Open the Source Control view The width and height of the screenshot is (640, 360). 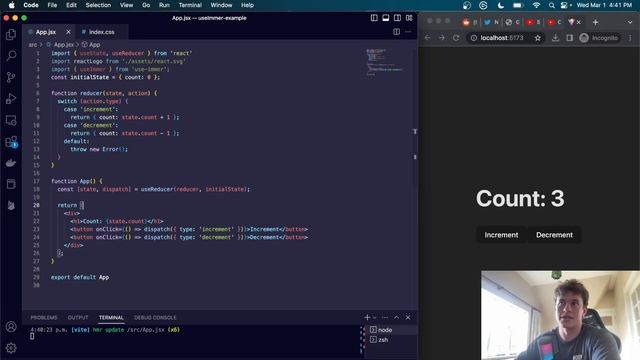11,77
